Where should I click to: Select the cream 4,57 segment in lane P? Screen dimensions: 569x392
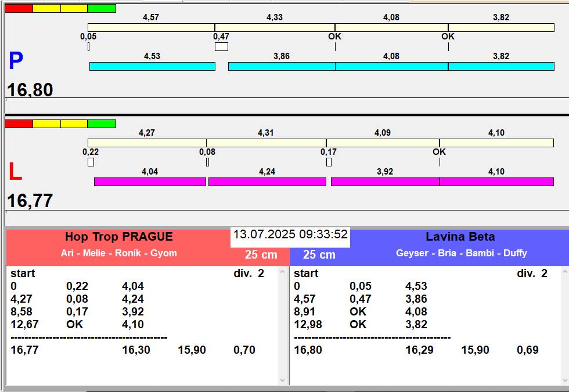152,27
